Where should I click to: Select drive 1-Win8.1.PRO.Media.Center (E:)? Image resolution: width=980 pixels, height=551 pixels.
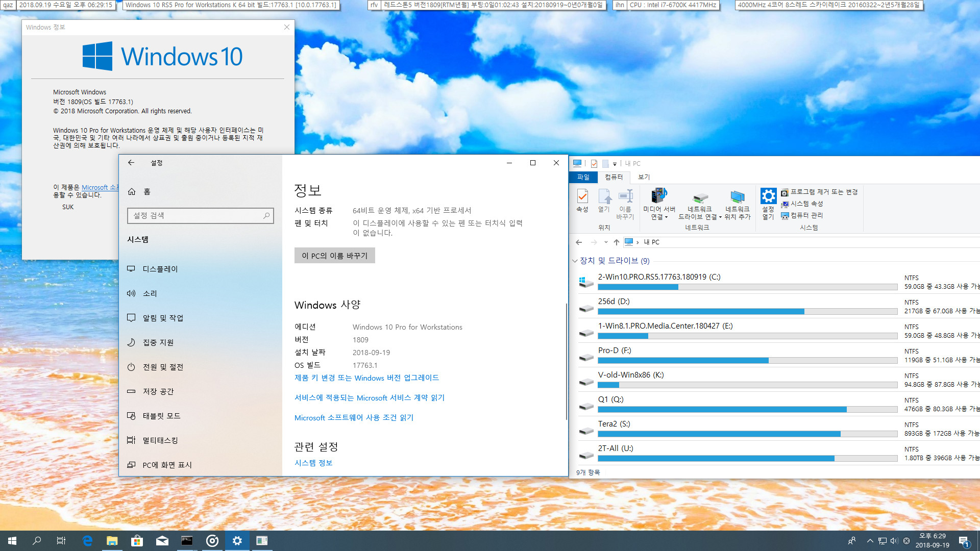pyautogui.click(x=778, y=331)
